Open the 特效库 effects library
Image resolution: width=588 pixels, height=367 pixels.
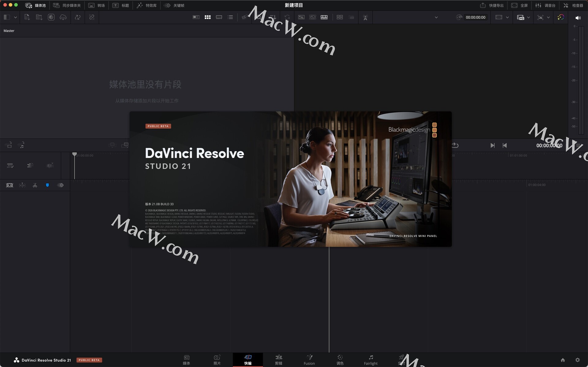point(147,6)
